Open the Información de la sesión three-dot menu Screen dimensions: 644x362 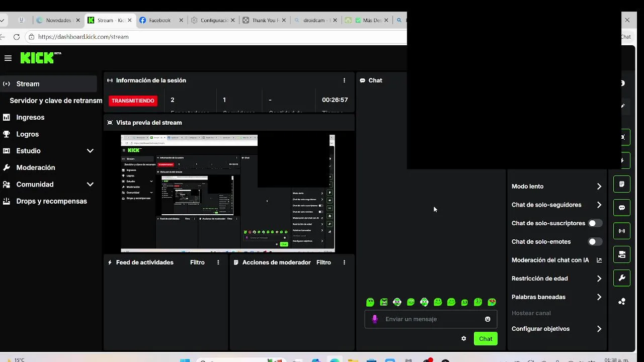344,80
